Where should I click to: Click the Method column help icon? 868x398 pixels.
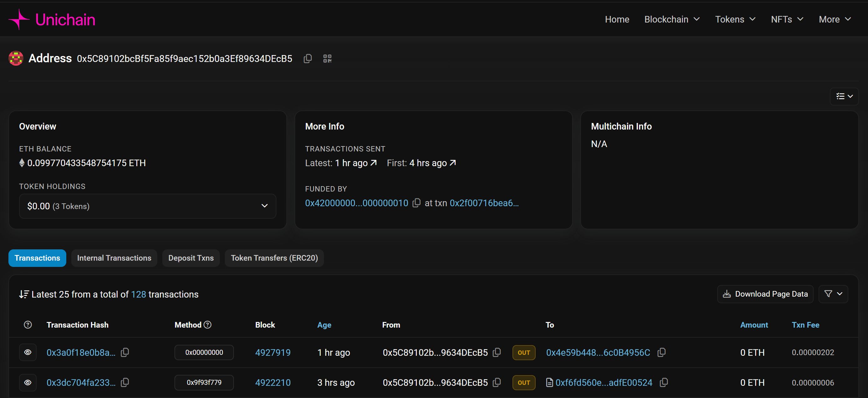[x=208, y=325]
